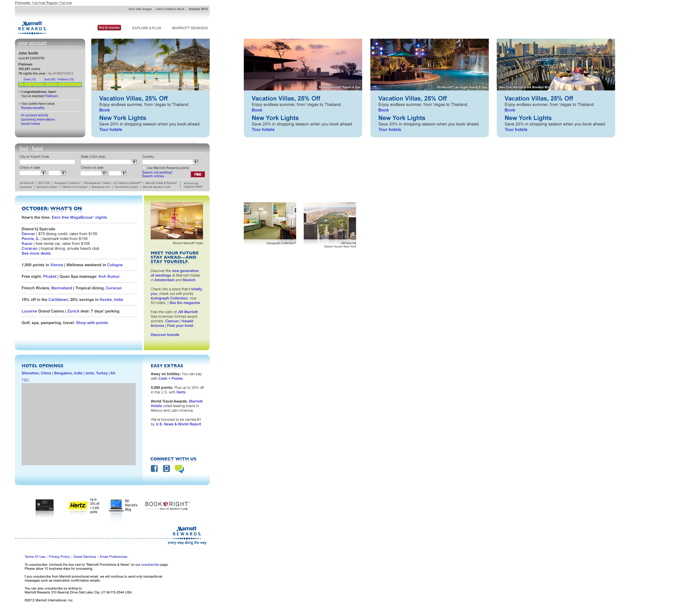This screenshot has height=609, width=700.
Task: Click the Book Right logo
Action: [x=167, y=505]
